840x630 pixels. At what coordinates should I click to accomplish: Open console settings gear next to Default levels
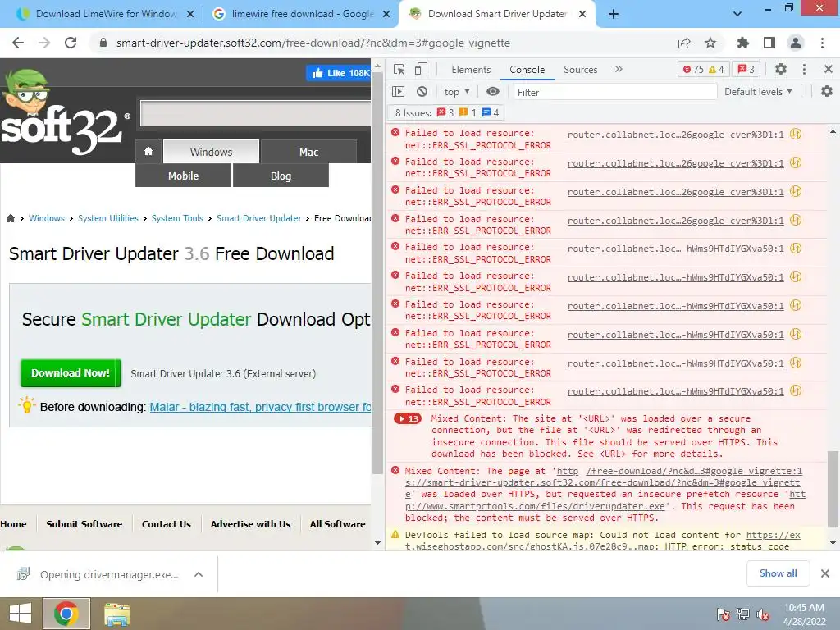[x=827, y=92]
